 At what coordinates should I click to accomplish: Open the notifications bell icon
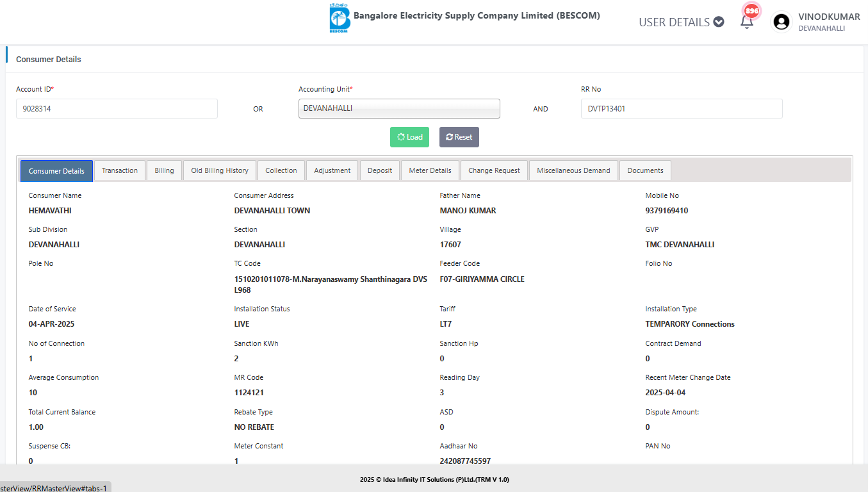pyautogui.click(x=746, y=22)
